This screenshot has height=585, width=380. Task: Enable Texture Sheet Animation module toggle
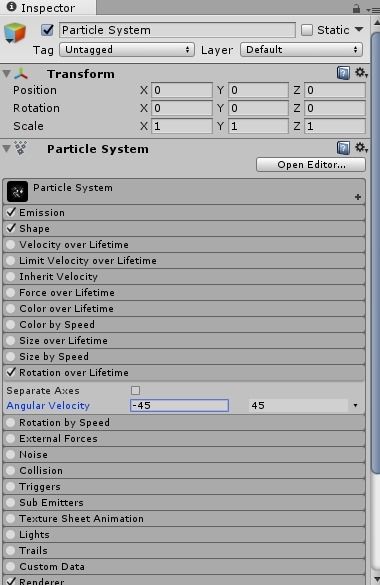[11, 519]
